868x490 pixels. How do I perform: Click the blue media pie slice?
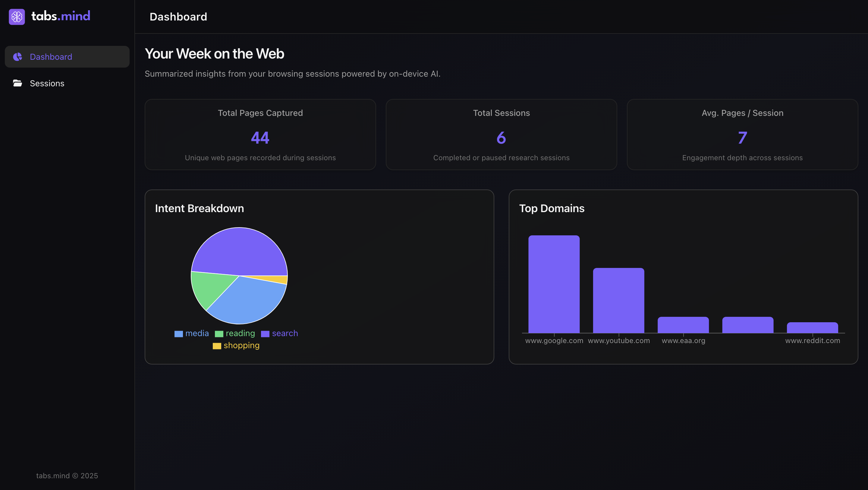click(249, 300)
